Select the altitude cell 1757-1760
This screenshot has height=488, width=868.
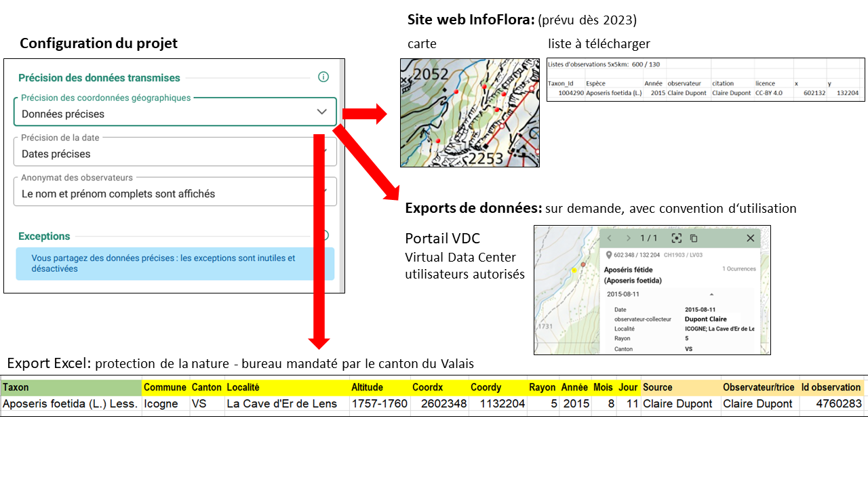pyautogui.click(x=380, y=404)
